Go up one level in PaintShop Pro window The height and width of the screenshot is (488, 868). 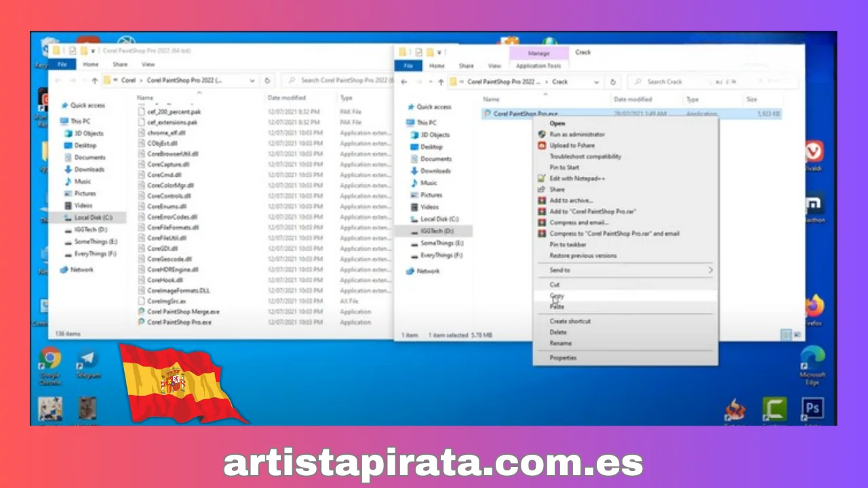(94, 81)
